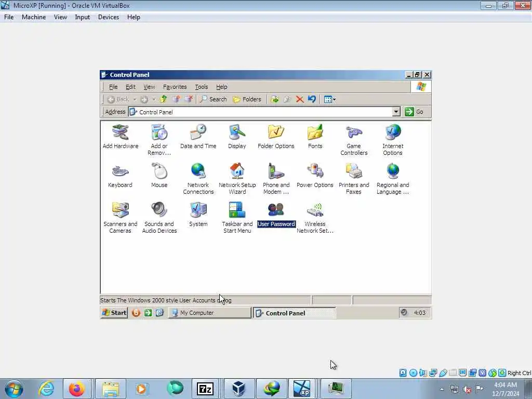Click the host volume tray icon
This screenshot has width=532, height=399.
pyautogui.click(x=467, y=389)
